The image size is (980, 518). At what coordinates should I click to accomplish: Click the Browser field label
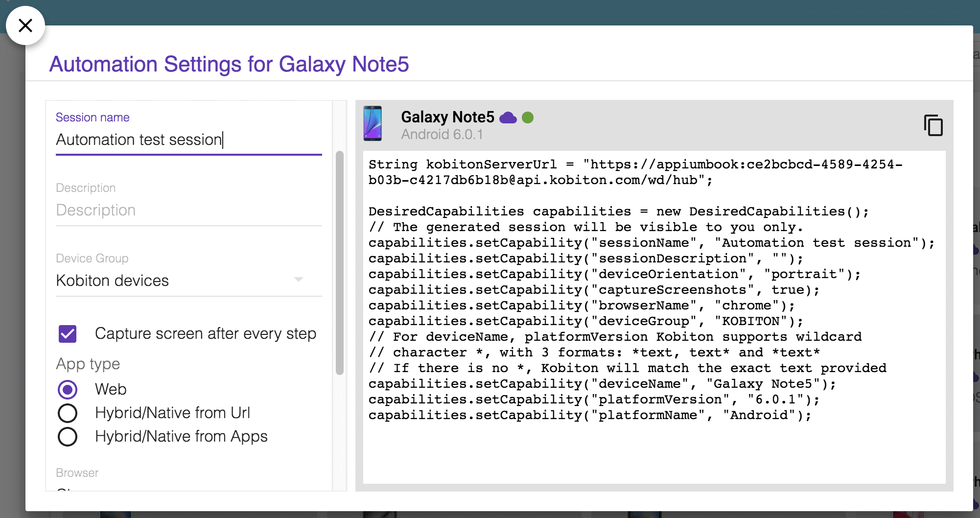click(x=77, y=473)
